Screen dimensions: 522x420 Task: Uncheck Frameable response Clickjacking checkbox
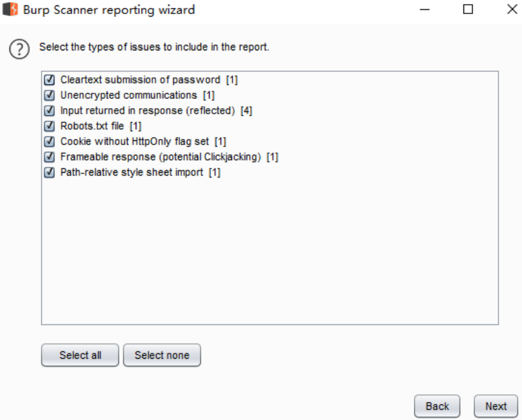tap(49, 157)
